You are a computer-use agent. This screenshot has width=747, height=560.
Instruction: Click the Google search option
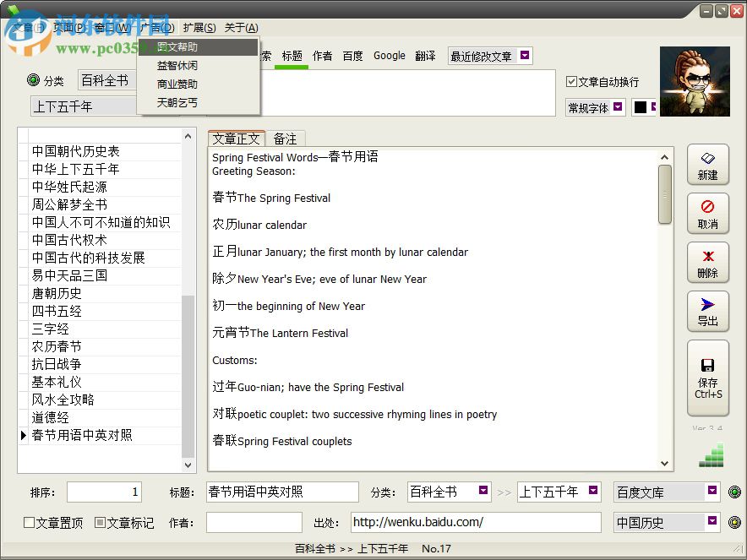389,55
